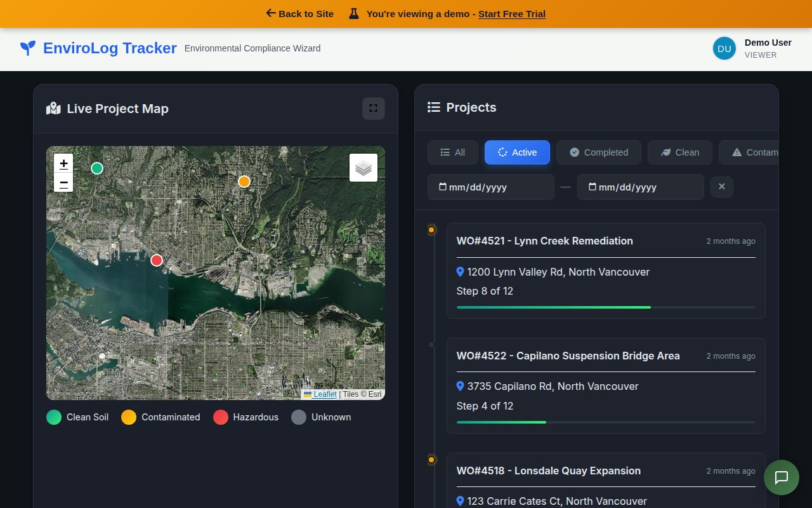Click location pin beside Lynn Valley Rd
Image resolution: width=812 pixels, height=508 pixels.
point(461,272)
